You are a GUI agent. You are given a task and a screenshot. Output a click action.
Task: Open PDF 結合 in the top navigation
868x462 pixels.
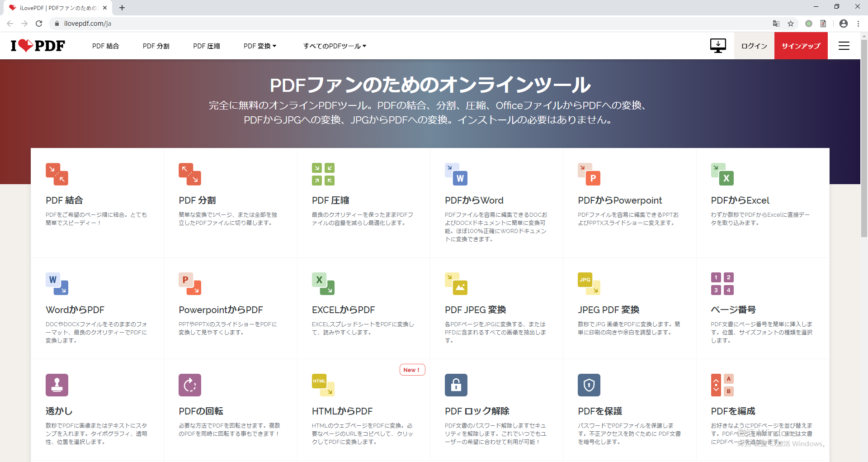click(x=105, y=46)
